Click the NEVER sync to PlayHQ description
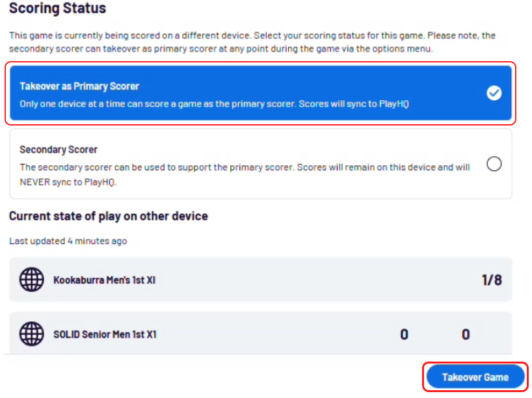The image size is (532, 398). click(x=245, y=174)
